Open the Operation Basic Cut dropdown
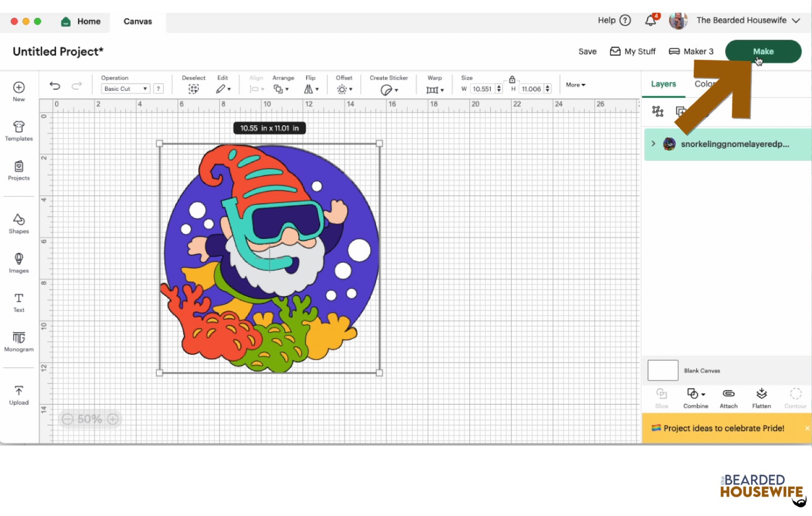This screenshot has height=516, width=812. point(125,88)
